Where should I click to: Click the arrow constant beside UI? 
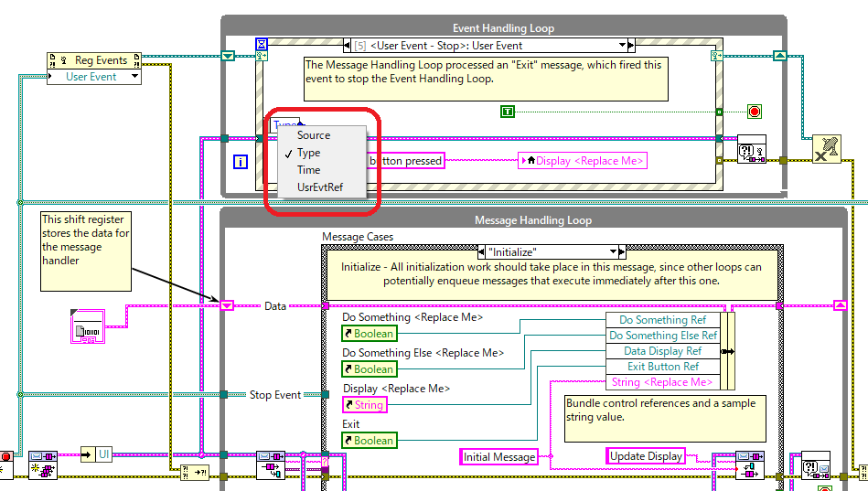coord(87,454)
